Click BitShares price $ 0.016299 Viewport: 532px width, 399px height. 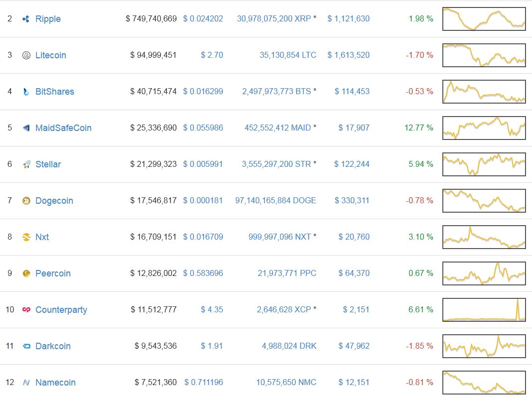coord(203,91)
